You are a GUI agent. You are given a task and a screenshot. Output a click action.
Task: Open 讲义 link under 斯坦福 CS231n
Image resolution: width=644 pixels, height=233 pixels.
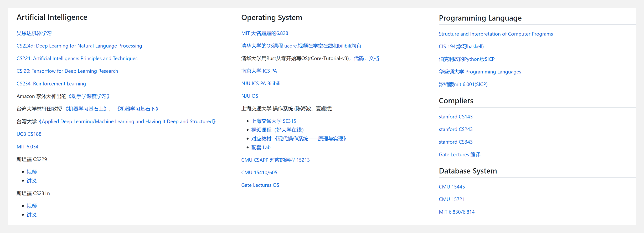pos(32,215)
